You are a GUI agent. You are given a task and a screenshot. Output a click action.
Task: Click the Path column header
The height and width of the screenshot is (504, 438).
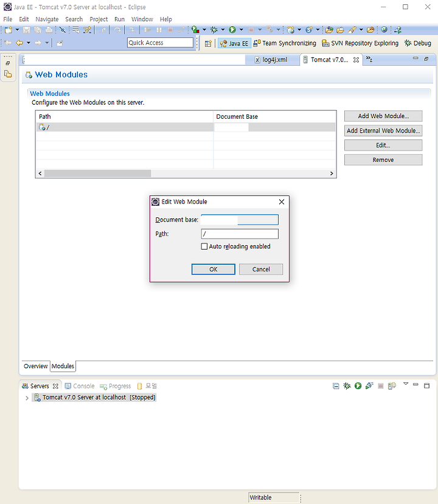(x=125, y=117)
